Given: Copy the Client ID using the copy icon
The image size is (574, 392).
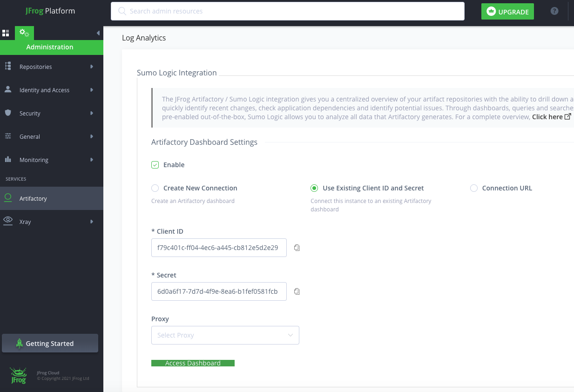Looking at the screenshot, I should [297, 247].
